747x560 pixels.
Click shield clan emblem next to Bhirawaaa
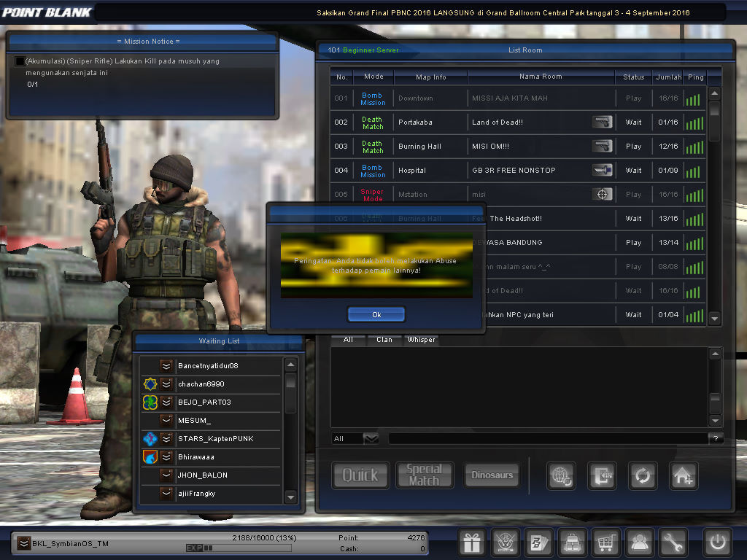(150, 456)
